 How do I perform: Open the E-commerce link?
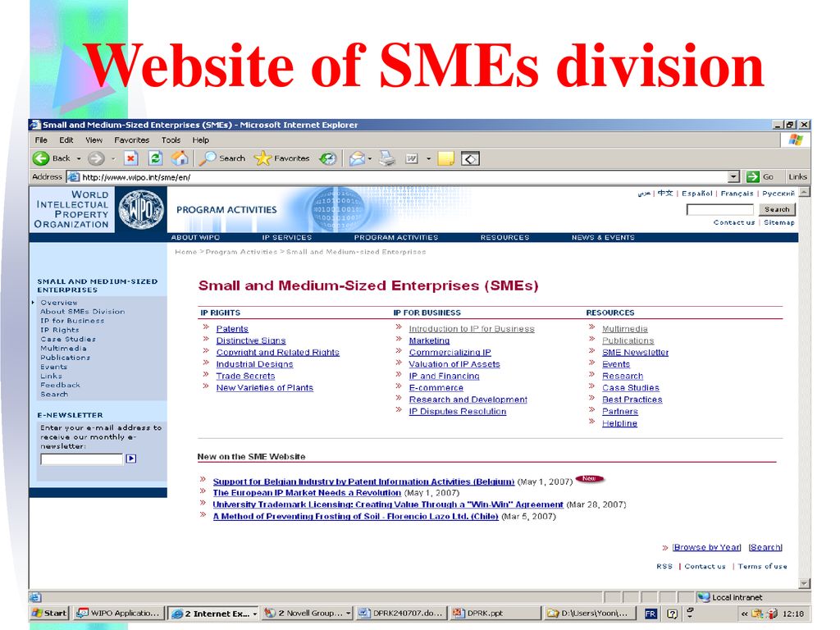click(x=436, y=388)
